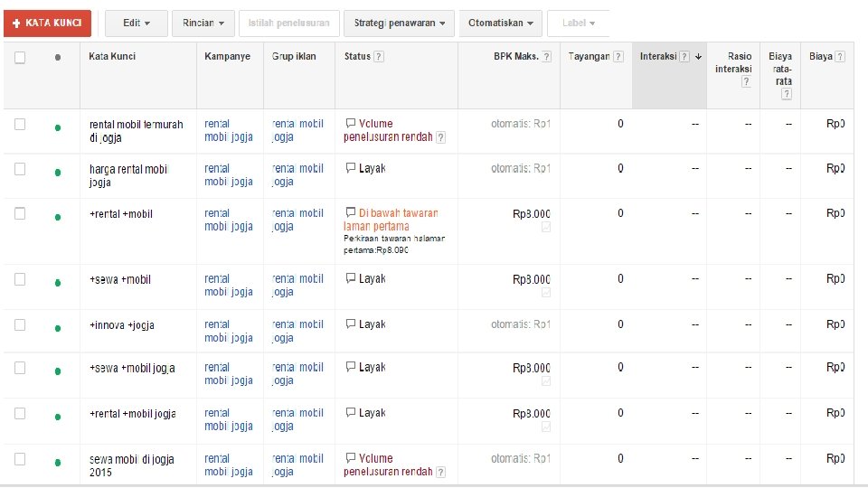Click the Interaksi column sort arrow
The image size is (868, 488).
click(x=698, y=56)
